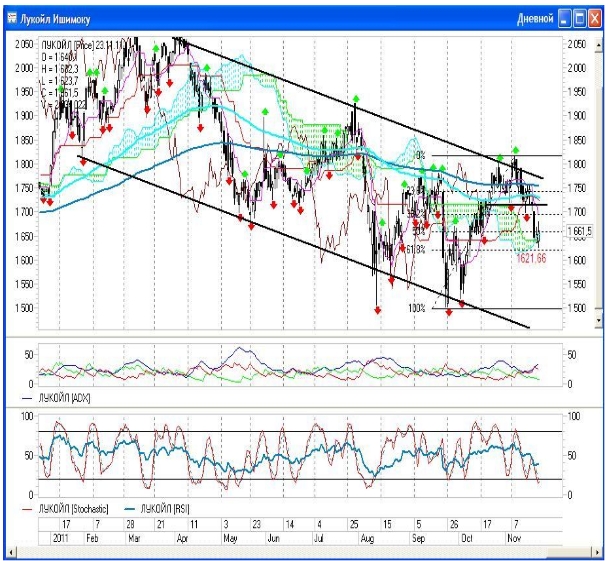Screen dimensions: 608x561
Task: Select the ЛУКОЙЛ [RSI] legend label
Action: coord(165,508)
